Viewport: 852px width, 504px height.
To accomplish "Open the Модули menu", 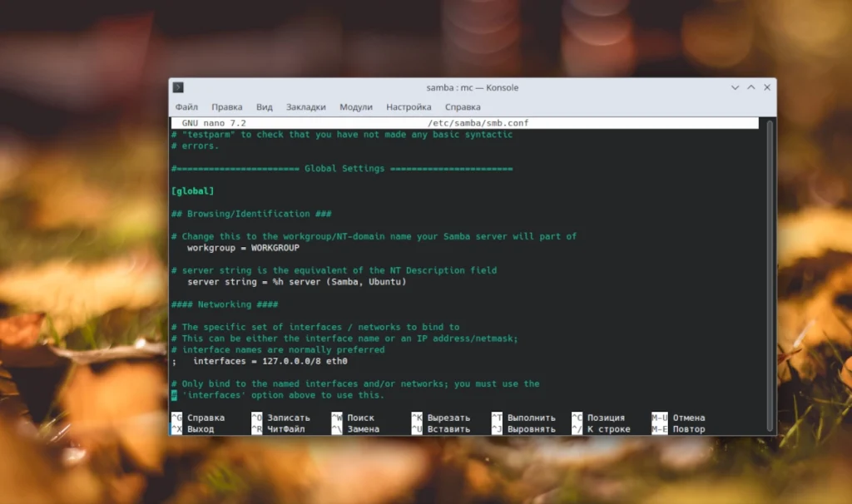I will coord(356,107).
